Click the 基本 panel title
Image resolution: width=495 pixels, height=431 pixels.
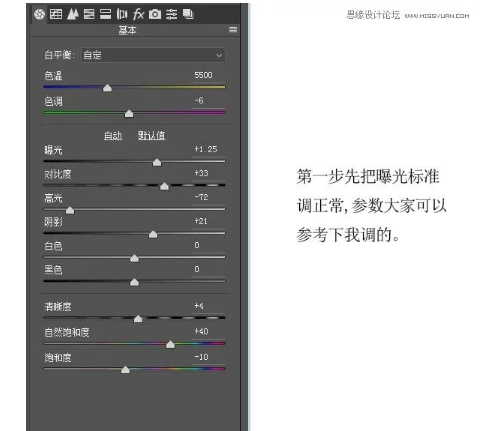click(127, 30)
